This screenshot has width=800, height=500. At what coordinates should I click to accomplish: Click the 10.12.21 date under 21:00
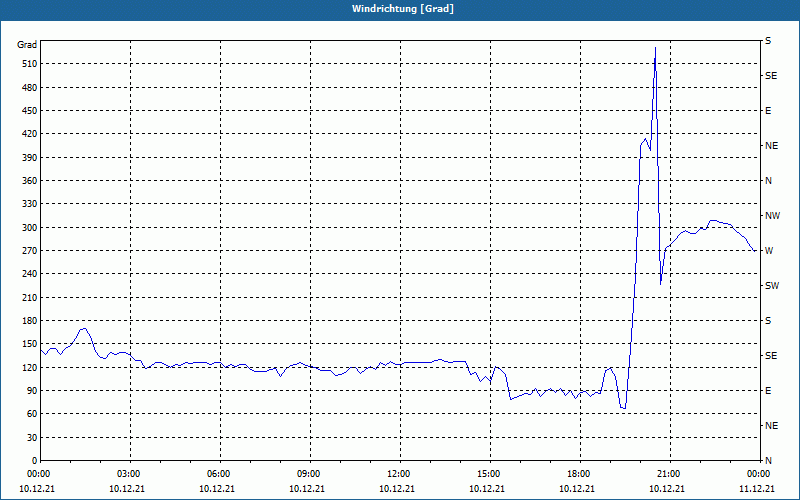click(x=666, y=488)
